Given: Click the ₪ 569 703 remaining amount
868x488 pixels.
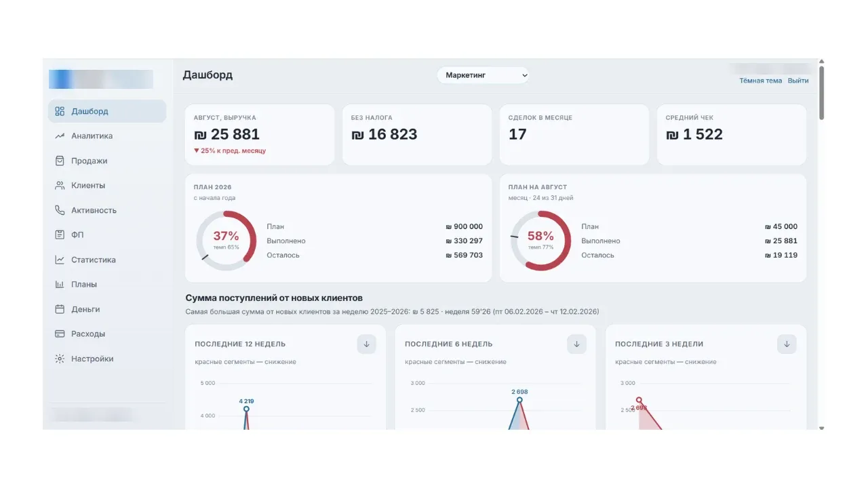Looking at the screenshot, I should pos(464,256).
